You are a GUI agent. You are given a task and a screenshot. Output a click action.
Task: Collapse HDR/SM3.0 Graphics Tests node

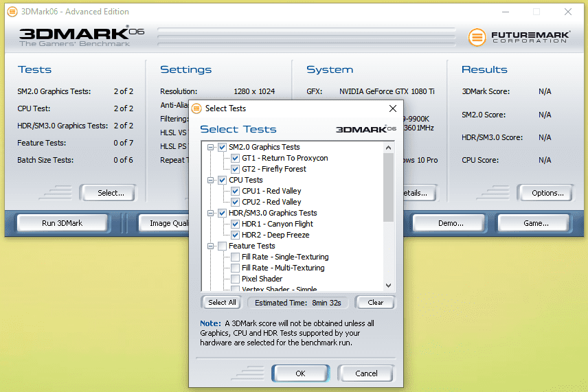pos(211,214)
